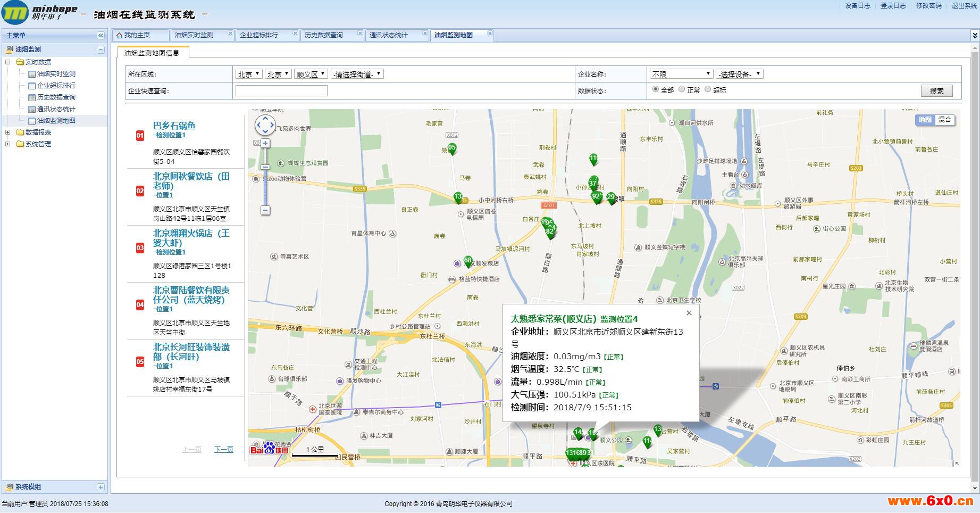The width and height of the screenshot is (980, 513).
Task: Open 油烟实时监测 in the sidebar tree
Action: [56, 74]
